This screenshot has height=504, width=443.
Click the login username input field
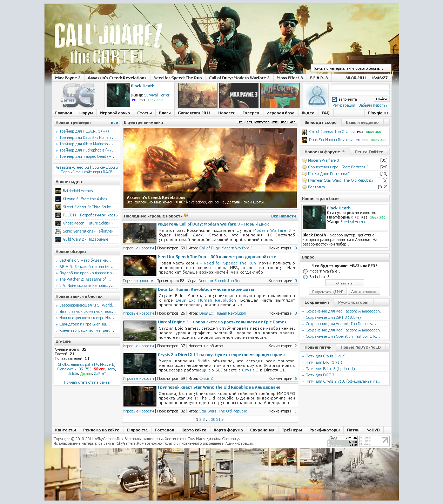tap(360, 86)
